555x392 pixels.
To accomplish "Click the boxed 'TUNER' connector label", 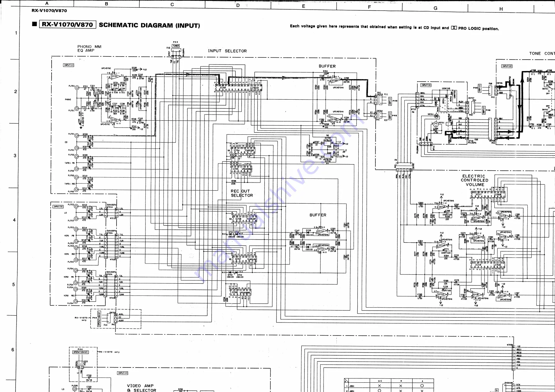I will coord(176,46).
